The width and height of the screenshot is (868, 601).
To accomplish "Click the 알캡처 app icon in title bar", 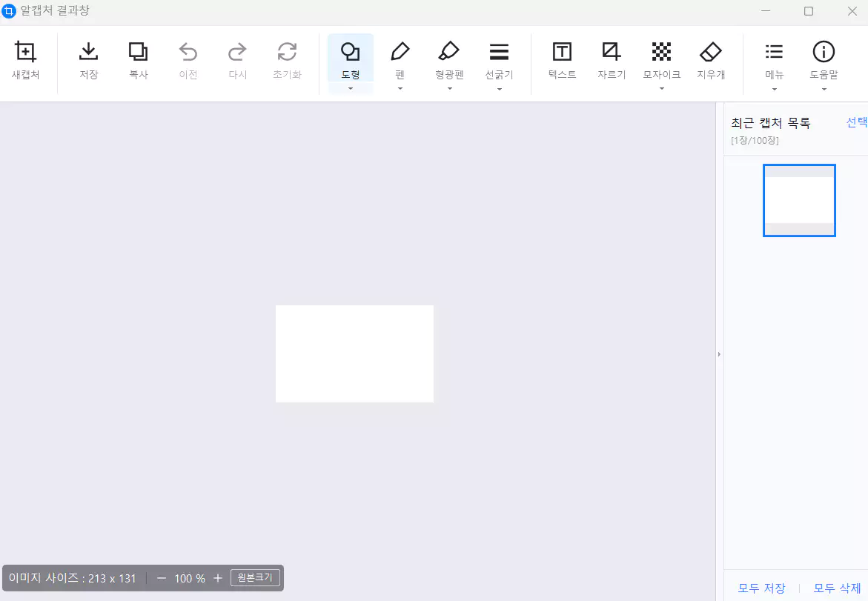I will (9, 11).
